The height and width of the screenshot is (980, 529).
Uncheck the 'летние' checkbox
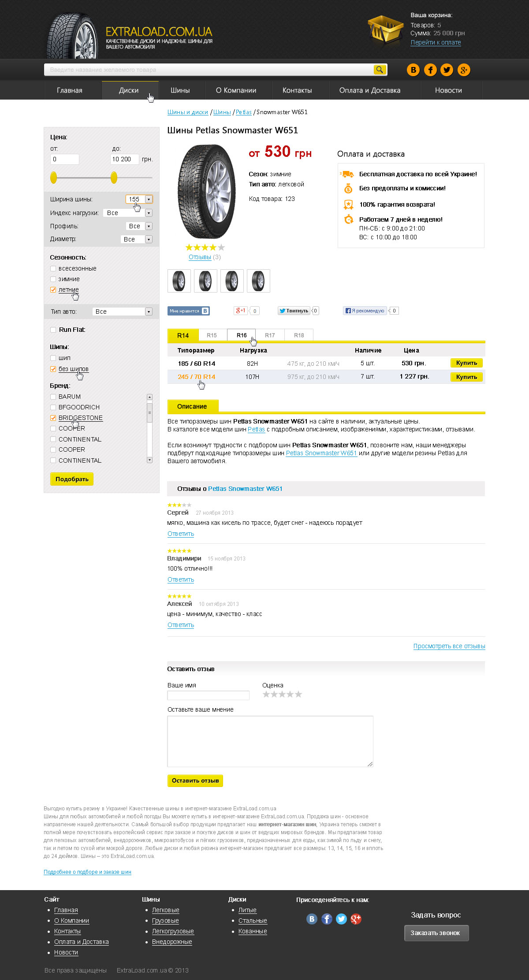point(53,290)
